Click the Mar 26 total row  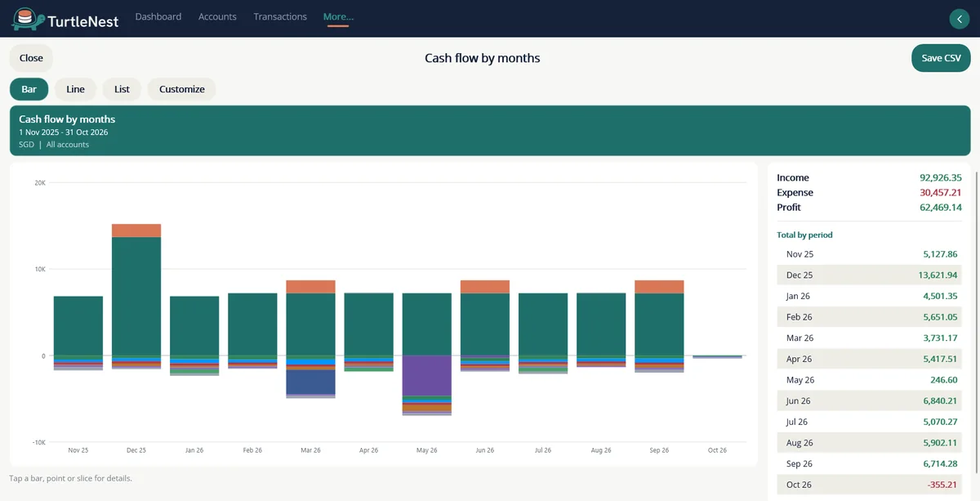click(x=869, y=338)
